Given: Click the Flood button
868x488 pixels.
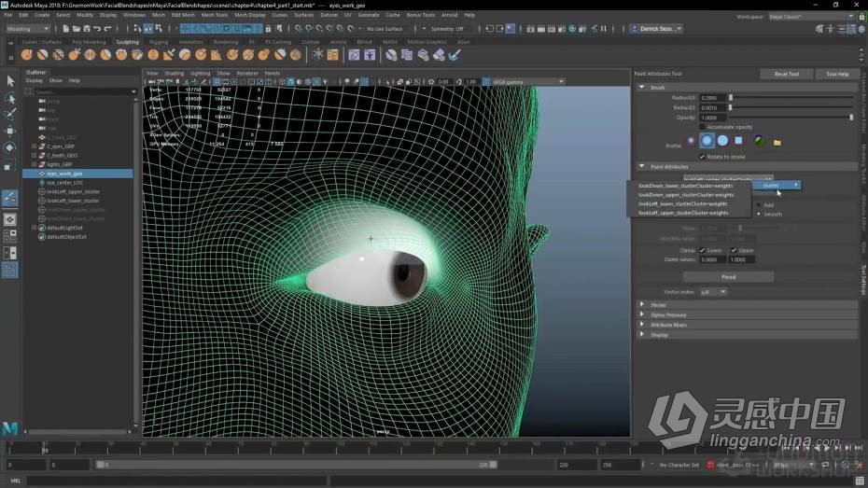Looking at the screenshot, I should pyautogui.click(x=728, y=276).
